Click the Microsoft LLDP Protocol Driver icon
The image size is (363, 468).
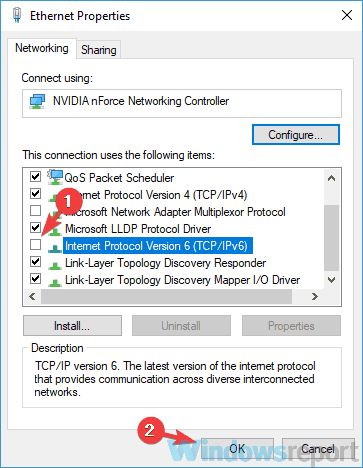(x=55, y=230)
